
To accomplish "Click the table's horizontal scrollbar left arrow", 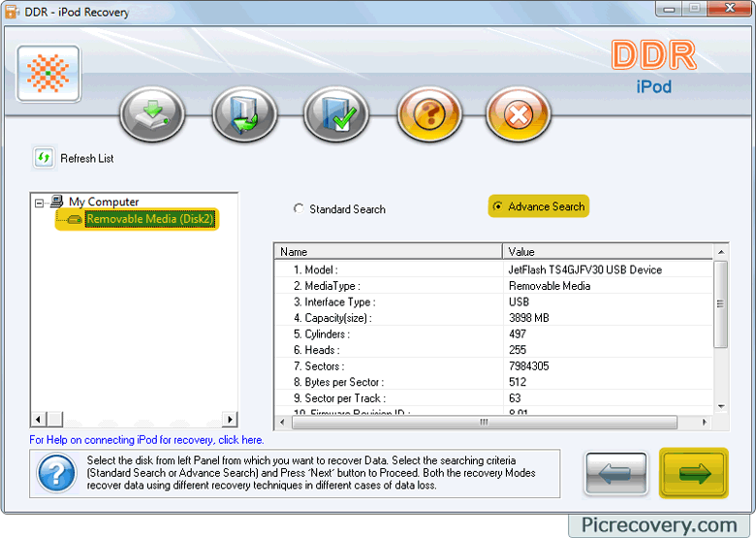I will tap(283, 423).
